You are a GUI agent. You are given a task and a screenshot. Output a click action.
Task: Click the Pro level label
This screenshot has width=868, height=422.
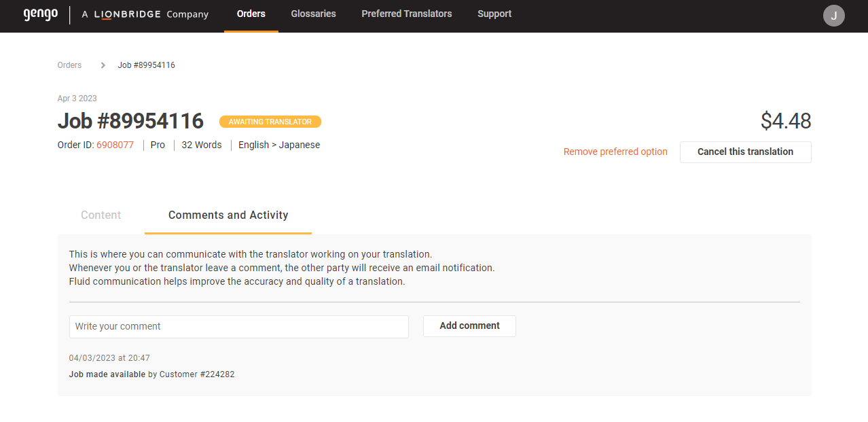(158, 145)
